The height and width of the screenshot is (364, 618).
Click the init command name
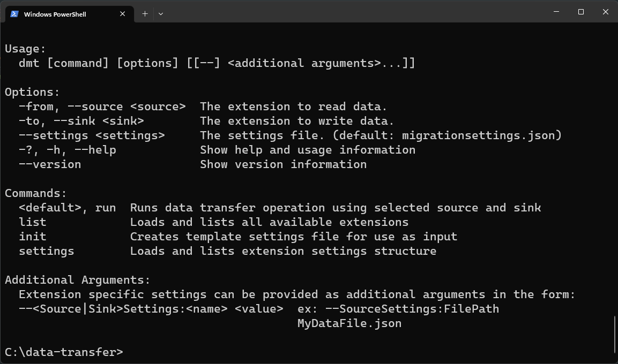pyautogui.click(x=33, y=237)
